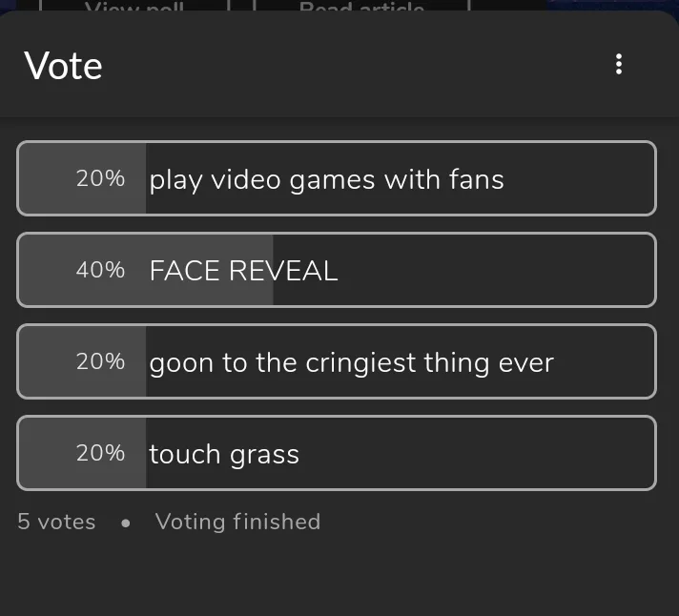The image size is (679, 616).
Task: Click the 40% label on FACE REVEAL
Action: click(x=100, y=271)
